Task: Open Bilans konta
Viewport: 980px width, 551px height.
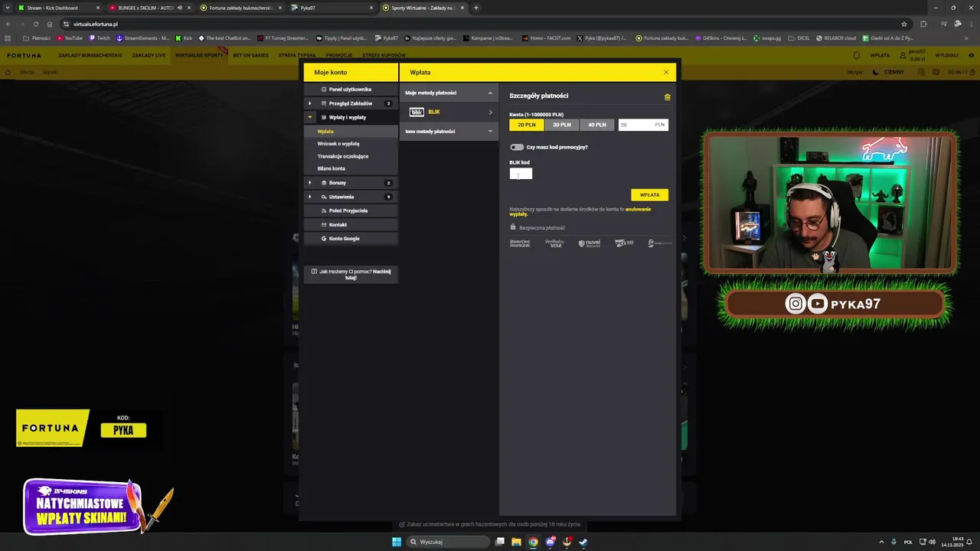Action: tap(332, 168)
